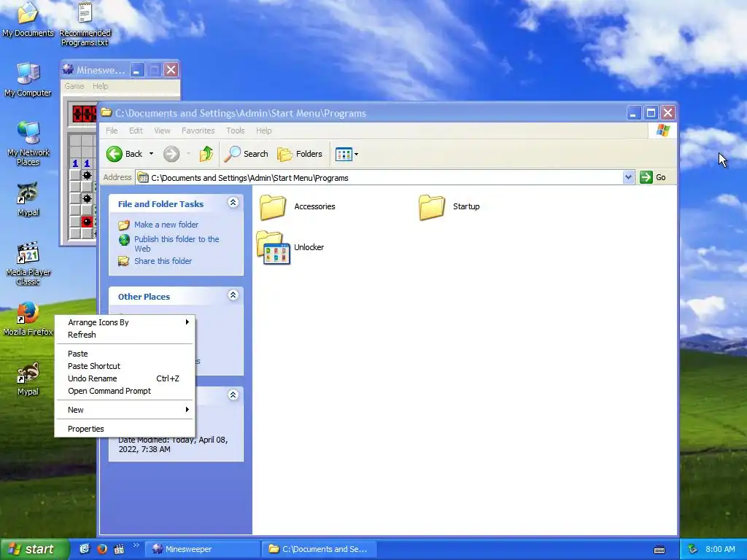747x560 pixels.
Task: Click Publish this folder to the Web
Action: coord(177,244)
